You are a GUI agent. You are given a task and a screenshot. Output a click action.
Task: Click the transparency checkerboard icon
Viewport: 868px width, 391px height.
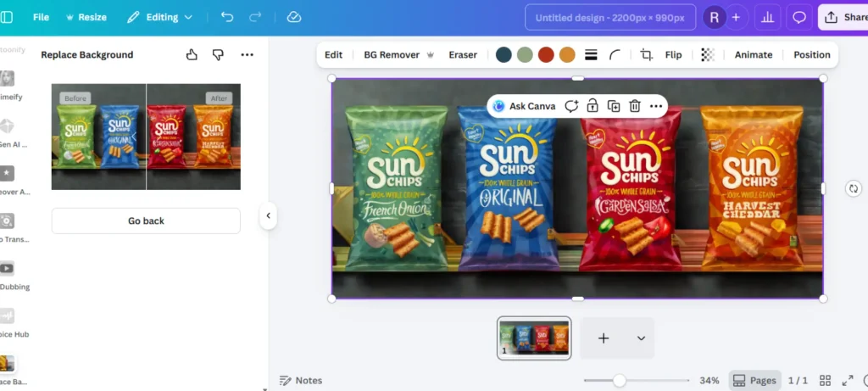click(x=708, y=54)
